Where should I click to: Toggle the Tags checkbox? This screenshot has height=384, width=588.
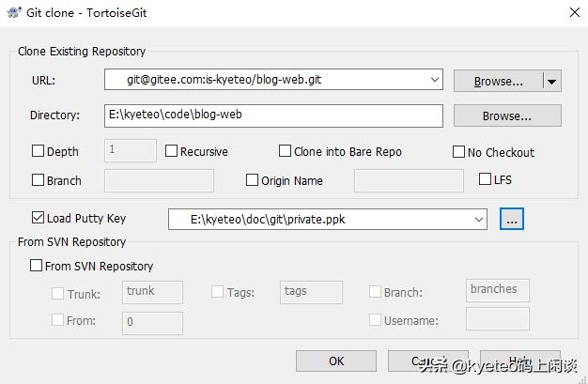(x=217, y=291)
